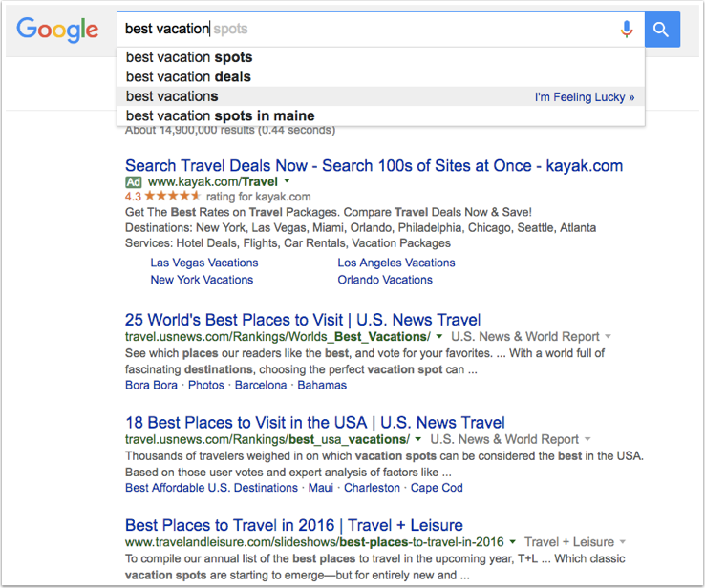Expand the kayak.com URL dropdown arrow

(287, 181)
